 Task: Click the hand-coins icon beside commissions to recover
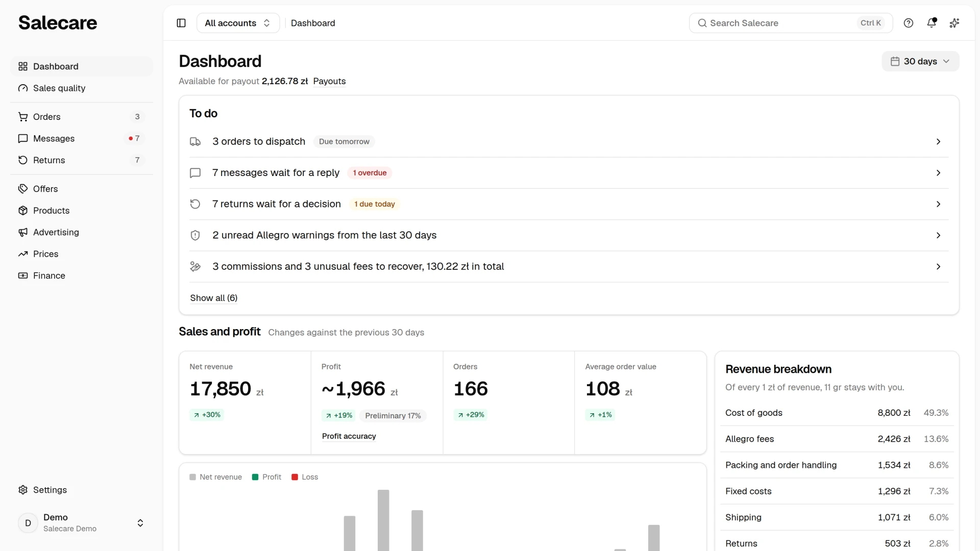(x=195, y=266)
